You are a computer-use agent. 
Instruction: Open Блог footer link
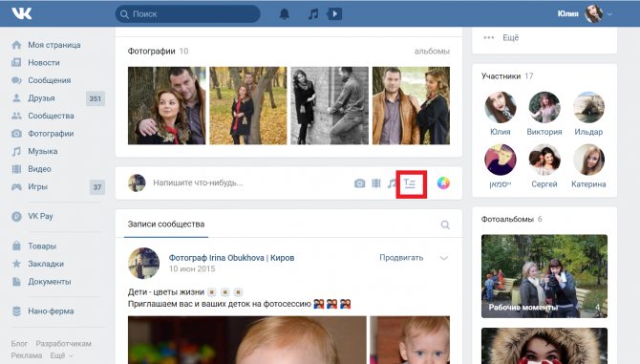[x=19, y=344]
